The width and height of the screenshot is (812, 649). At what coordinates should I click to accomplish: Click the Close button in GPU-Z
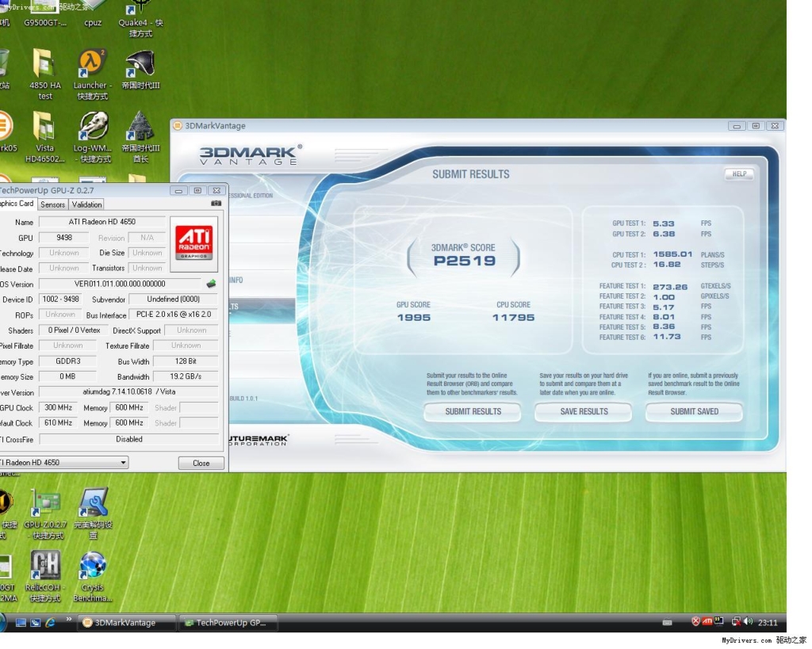[201, 464]
